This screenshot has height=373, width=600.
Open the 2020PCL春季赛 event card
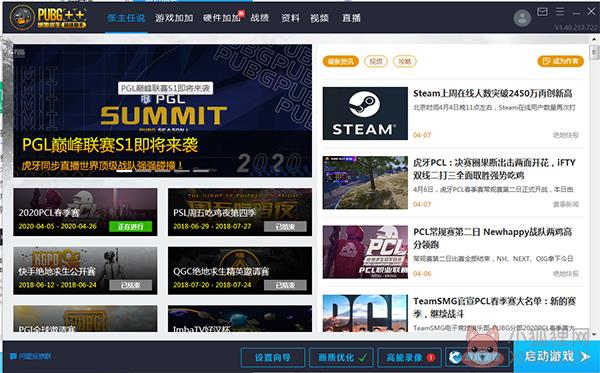point(85,212)
